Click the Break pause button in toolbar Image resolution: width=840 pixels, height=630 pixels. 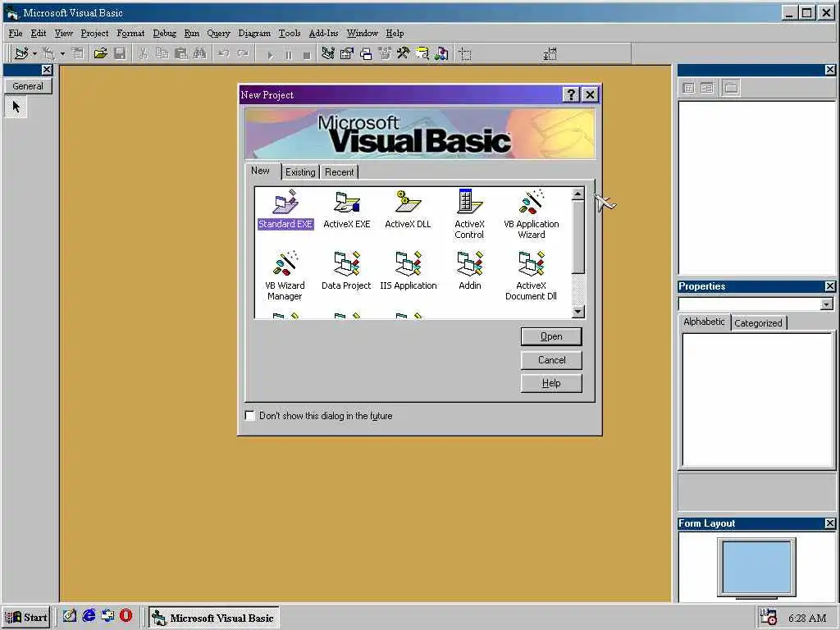coord(289,55)
